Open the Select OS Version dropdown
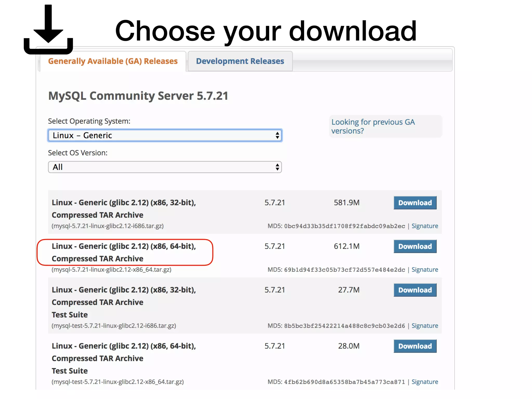The width and height of the screenshot is (532, 399). (165, 167)
